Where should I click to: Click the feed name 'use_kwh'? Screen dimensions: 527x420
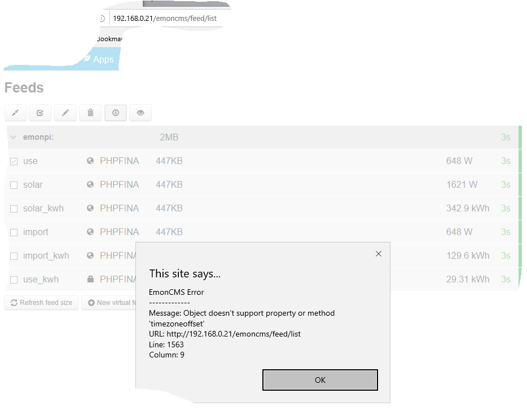[41, 279]
